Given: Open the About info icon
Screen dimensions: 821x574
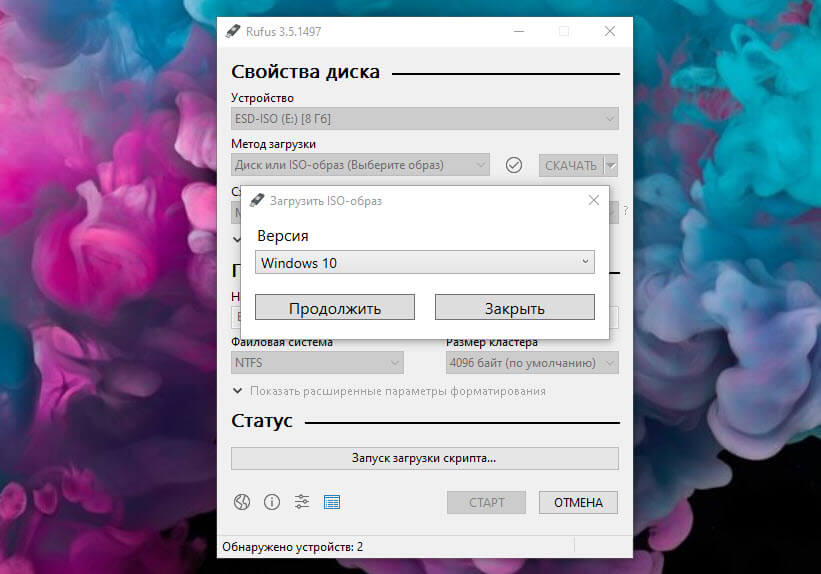Looking at the screenshot, I should tap(272, 502).
